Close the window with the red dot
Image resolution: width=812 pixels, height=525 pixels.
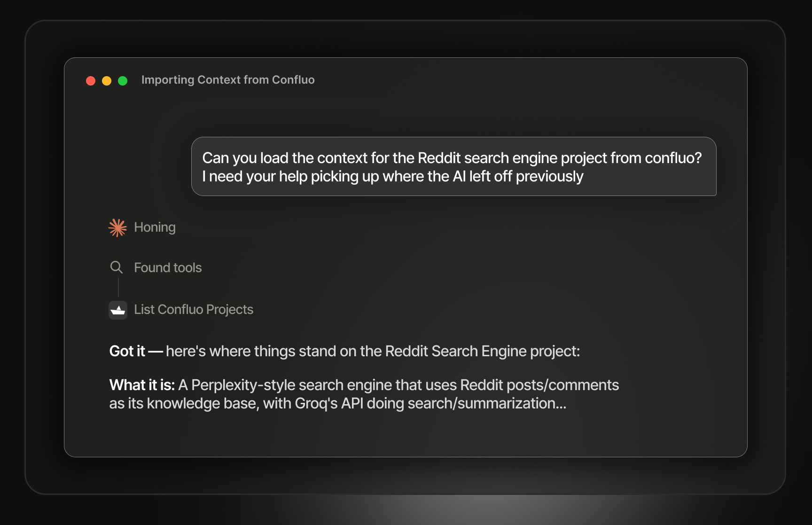(x=91, y=81)
